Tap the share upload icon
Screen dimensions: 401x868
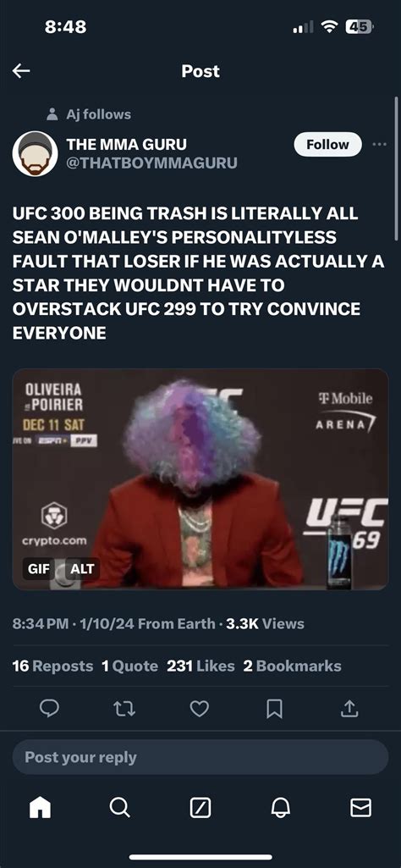point(349,709)
